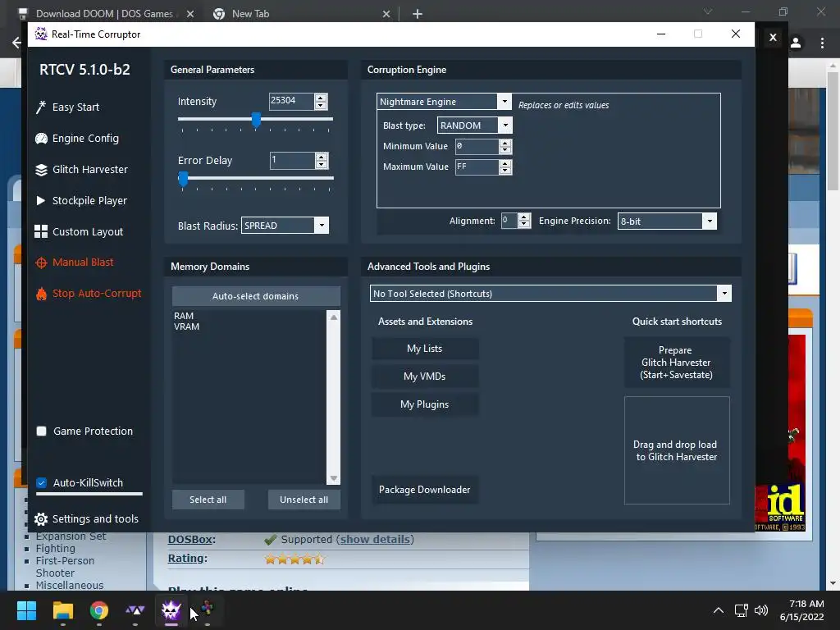Increase Minimum Value with the up spinner

(x=505, y=143)
